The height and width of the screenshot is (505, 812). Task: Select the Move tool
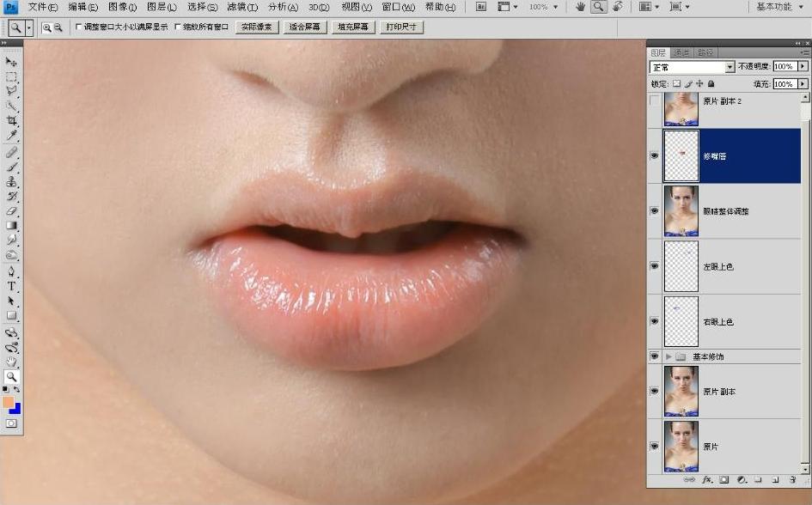[x=11, y=62]
